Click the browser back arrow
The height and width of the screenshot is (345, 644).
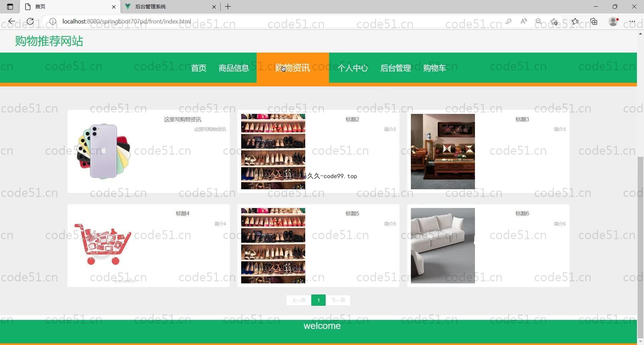click(12, 21)
